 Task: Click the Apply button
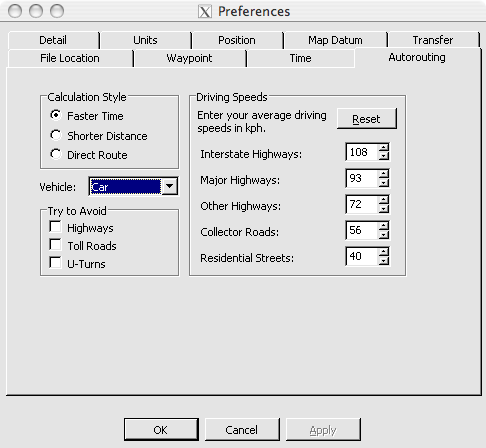[x=323, y=430]
